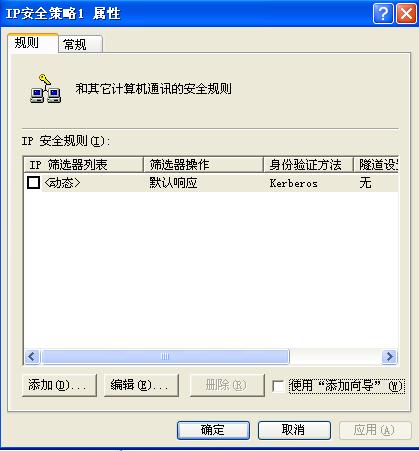Viewport: 419px width, 451px height.
Task: Click the 取消 button
Action: (294, 430)
